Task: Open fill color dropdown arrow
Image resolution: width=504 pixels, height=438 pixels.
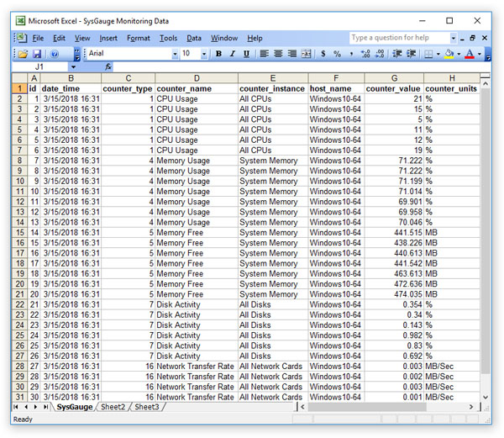Action: [459, 54]
